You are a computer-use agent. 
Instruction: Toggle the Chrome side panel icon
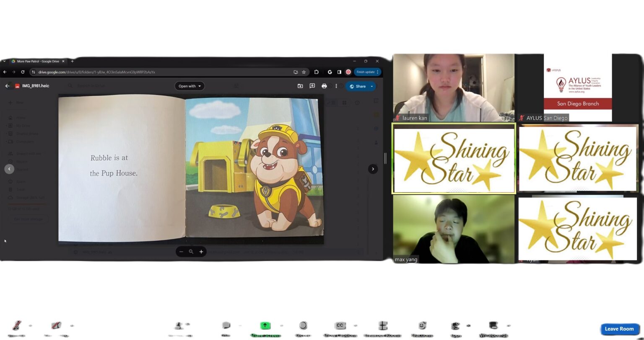coord(339,72)
